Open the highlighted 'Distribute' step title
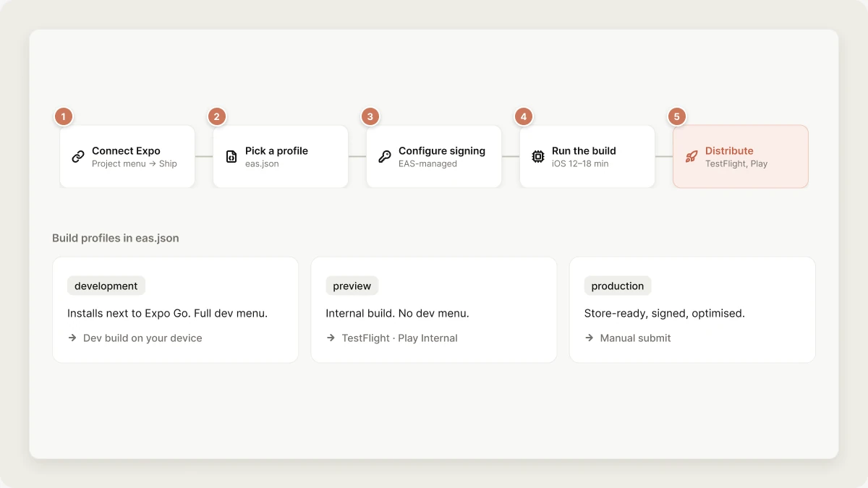The height and width of the screenshot is (488, 868). click(729, 151)
